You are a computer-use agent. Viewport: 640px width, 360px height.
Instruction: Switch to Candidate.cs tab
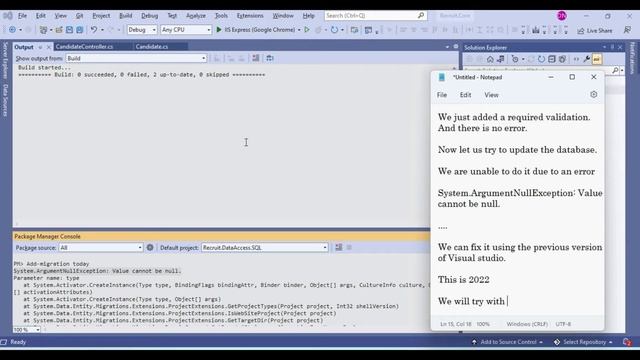click(151, 47)
